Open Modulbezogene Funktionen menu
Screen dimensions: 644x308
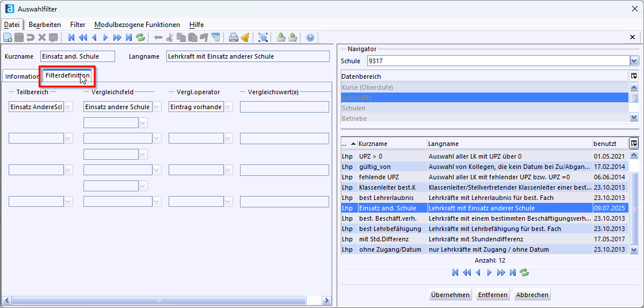click(x=137, y=25)
